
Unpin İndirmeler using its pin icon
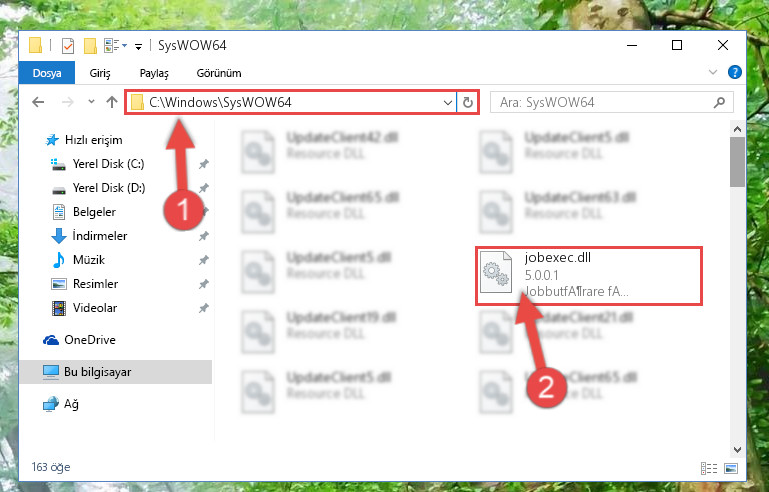[203, 236]
